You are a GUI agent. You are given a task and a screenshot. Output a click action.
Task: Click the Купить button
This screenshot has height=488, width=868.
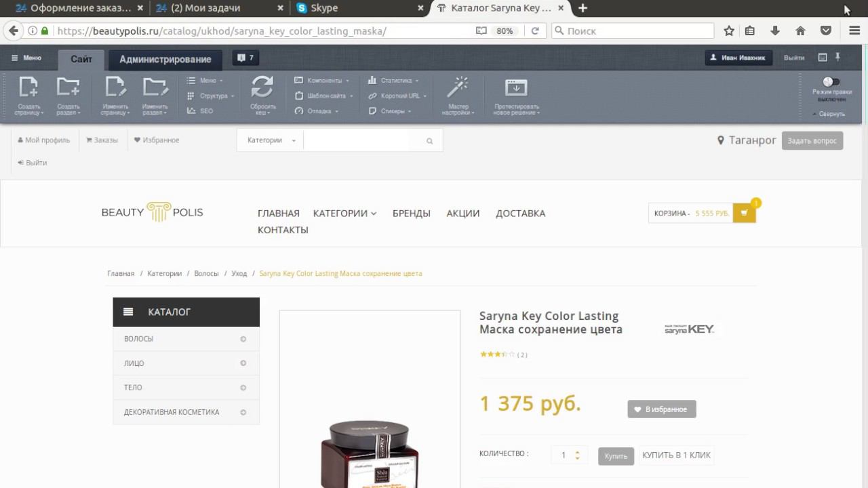tap(616, 456)
